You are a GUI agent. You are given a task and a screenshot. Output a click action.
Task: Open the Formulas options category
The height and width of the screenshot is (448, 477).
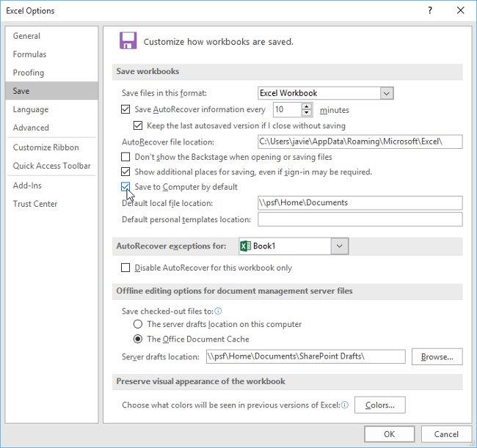click(29, 54)
